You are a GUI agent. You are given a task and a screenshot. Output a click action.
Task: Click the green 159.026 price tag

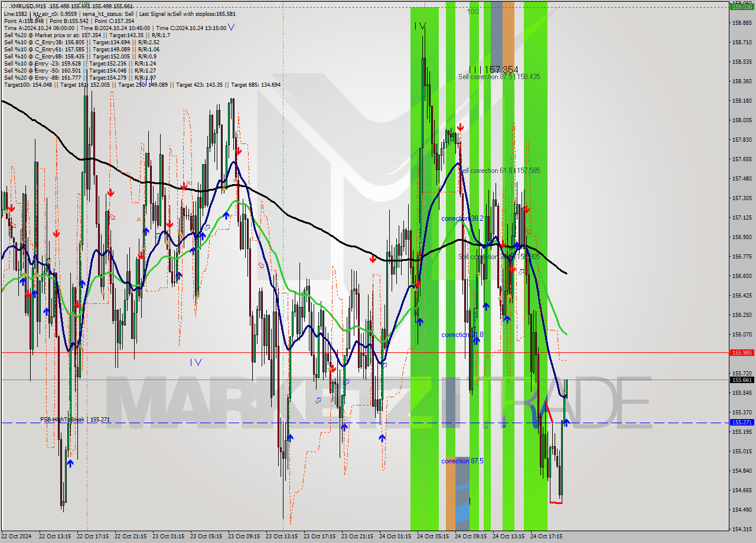[742, 6]
